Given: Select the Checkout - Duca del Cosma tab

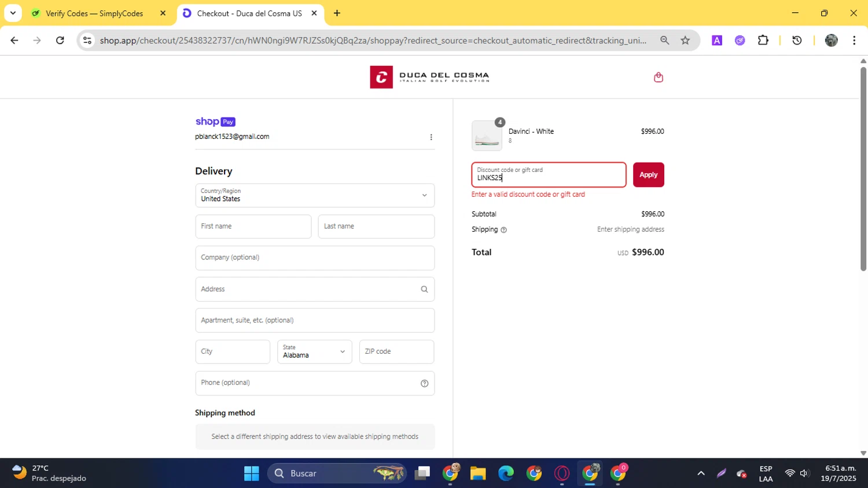Looking at the screenshot, I should [249, 13].
